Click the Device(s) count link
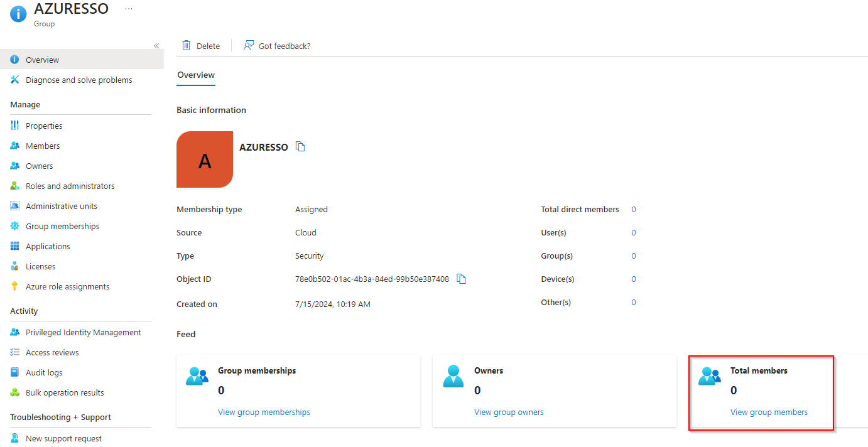868x447 pixels. click(x=634, y=279)
